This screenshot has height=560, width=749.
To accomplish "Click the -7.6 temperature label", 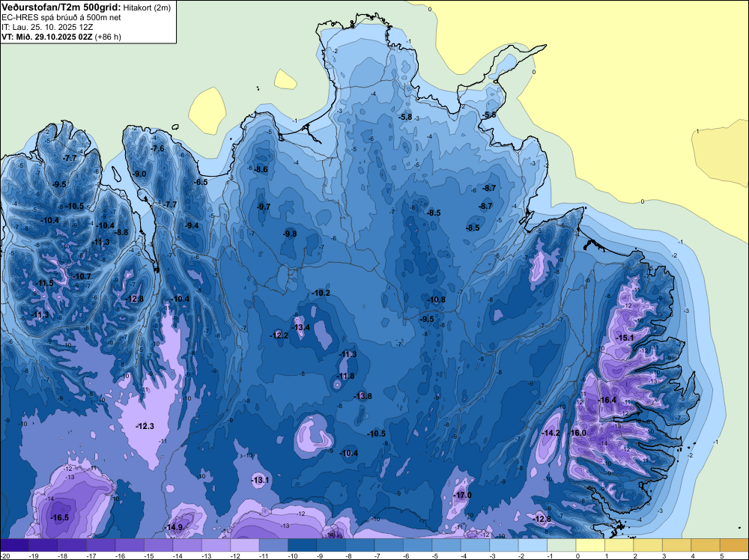I will (157, 148).
